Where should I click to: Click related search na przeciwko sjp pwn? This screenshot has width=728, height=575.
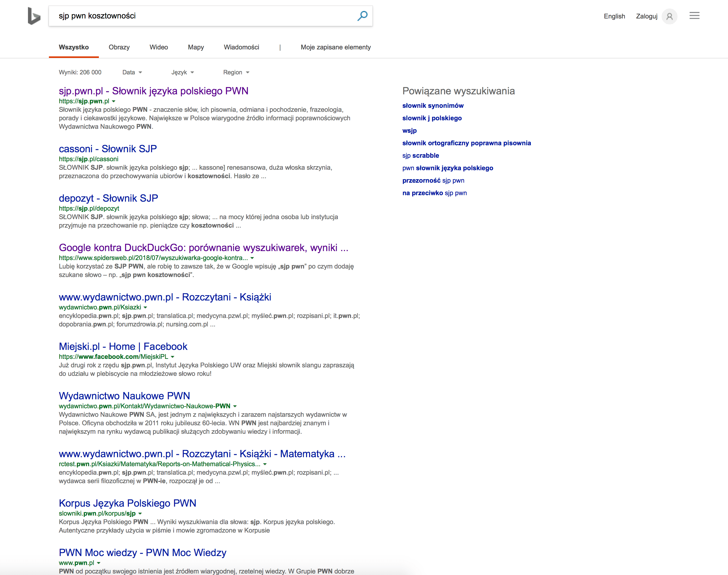(x=434, y=193)
